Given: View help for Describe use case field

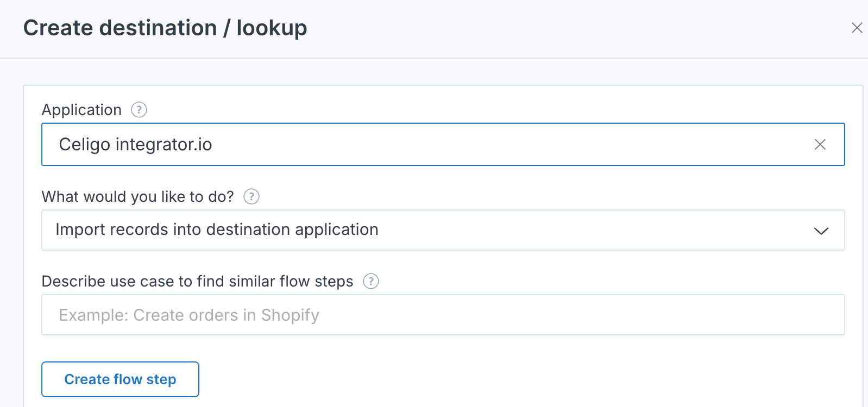Looking at the screenshot, I should (x=371, y=281).
